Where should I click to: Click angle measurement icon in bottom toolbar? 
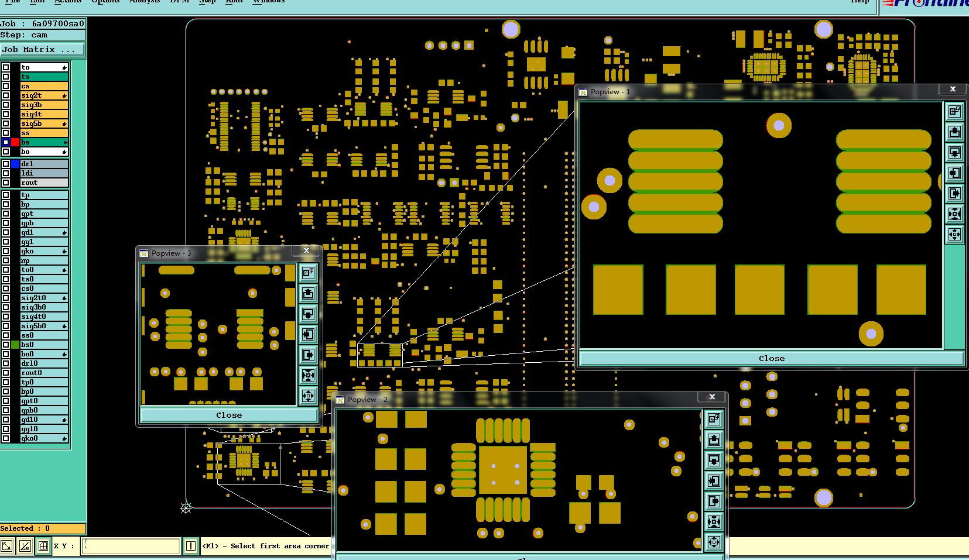(25, 546)
